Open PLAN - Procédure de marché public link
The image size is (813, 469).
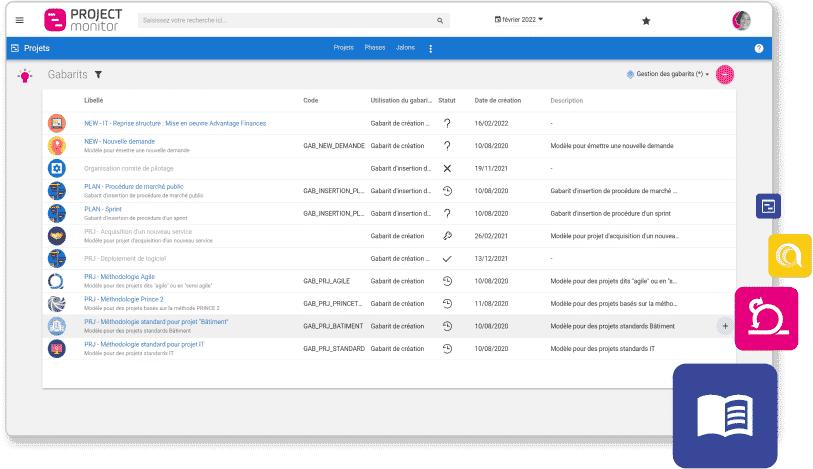[x=134, y=187]
